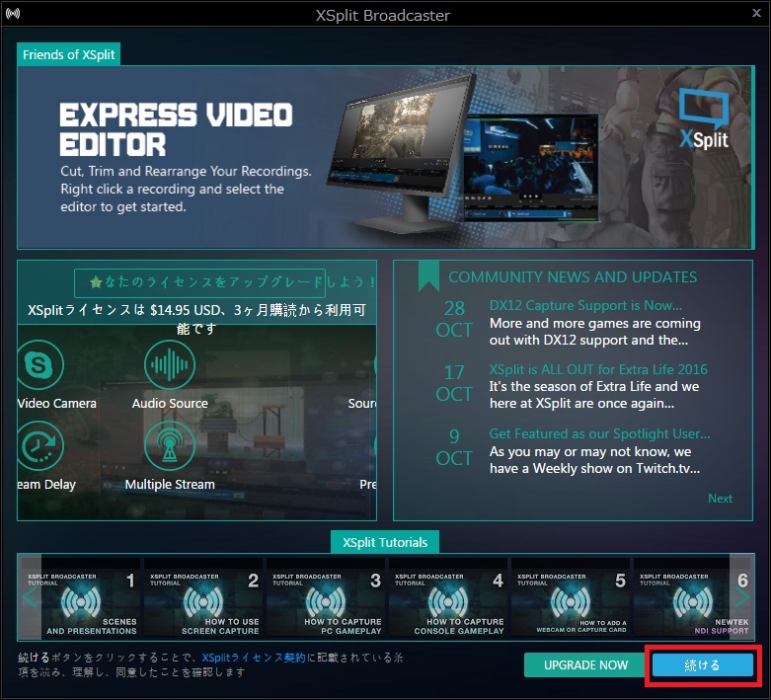The image size is (771, 700).
Task: Click the 28 OCT news date
Action: (454, 319)
